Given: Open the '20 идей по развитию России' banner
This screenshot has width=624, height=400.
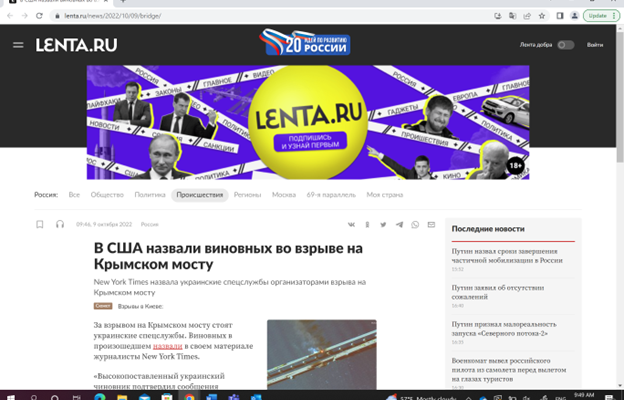Looking at the screenshot, I should tap(304, 42).
